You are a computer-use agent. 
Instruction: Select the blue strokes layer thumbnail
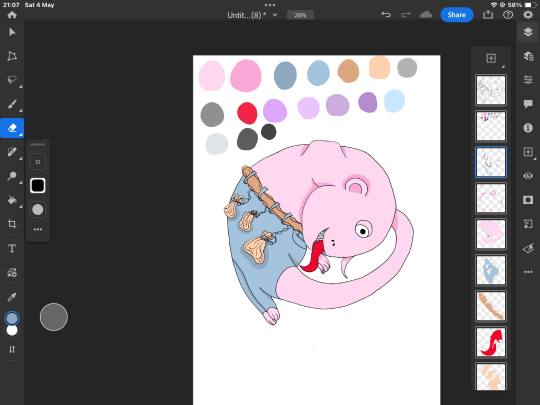click(491, 162)
